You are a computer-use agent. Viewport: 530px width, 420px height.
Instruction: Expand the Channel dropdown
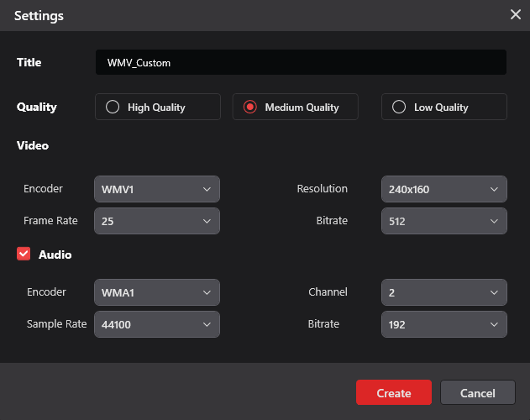click(443, 292)
